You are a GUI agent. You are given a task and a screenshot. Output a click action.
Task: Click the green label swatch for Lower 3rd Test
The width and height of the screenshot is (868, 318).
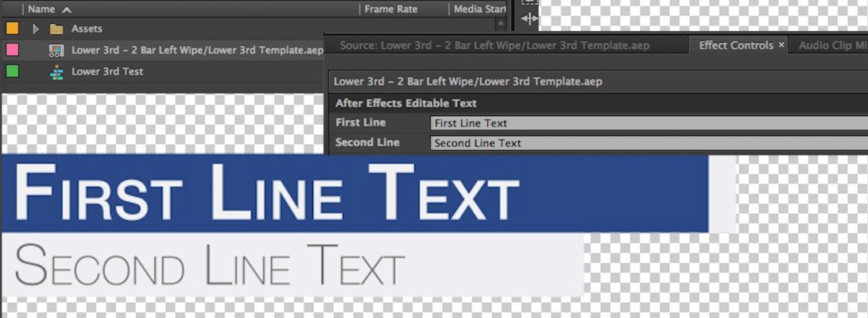coord(13,72)
